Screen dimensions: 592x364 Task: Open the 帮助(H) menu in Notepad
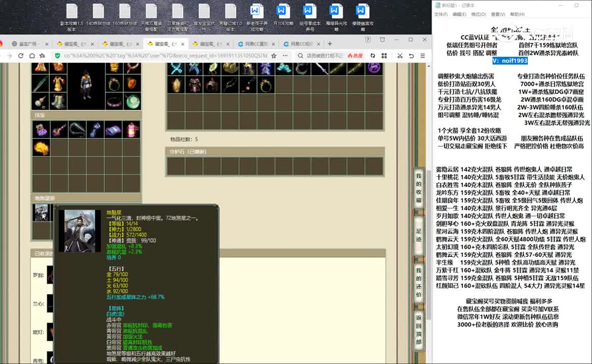click(x=517, y=14)
